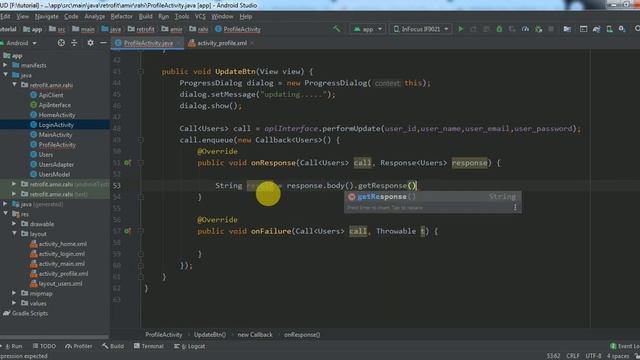Open the Analyze menu
Image resolution: width=640 pixels, height=360 pixels.
pyautogui.click(x=95, y=16)
